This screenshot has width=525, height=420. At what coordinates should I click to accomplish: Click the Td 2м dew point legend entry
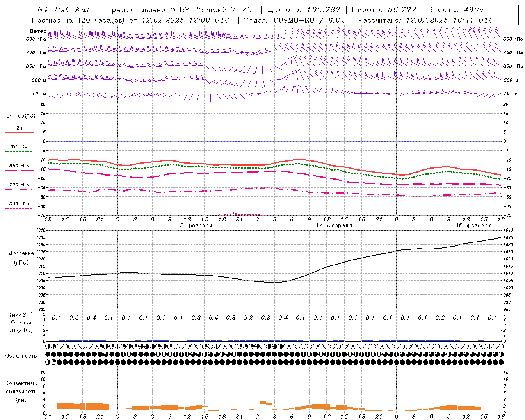19,147
